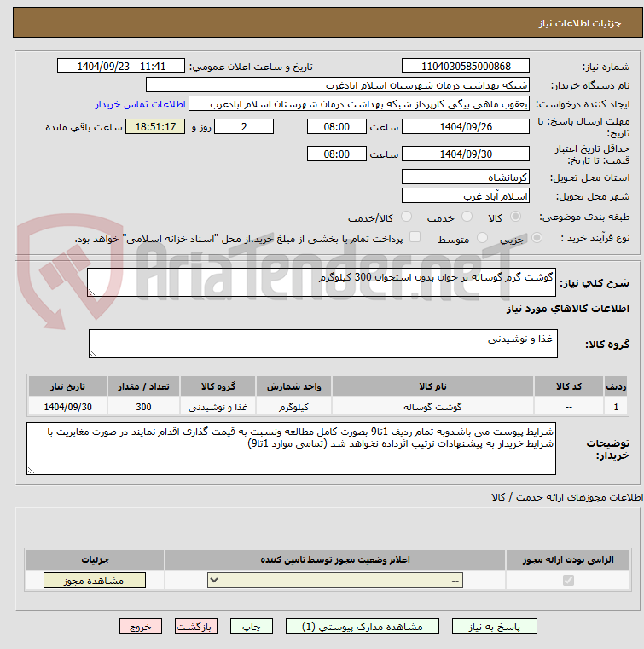Click the واحد شمارش column header
This screenshot has width=644, height=649.
point(294,386)
